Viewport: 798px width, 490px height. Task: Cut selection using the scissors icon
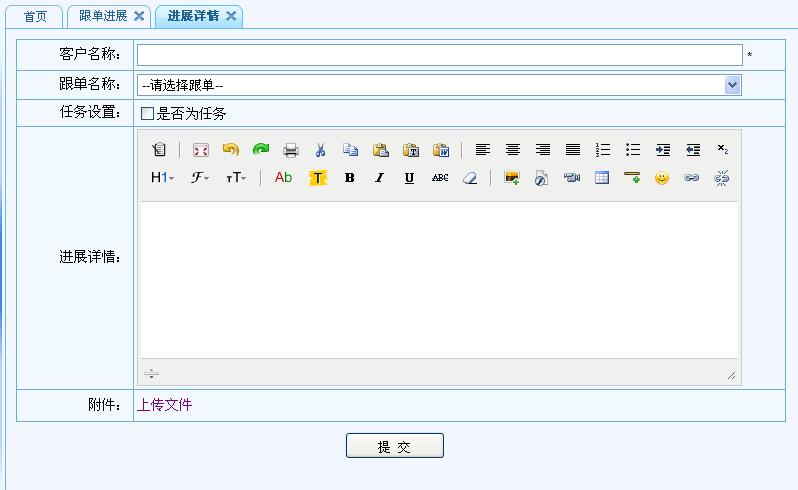[321, 150]
